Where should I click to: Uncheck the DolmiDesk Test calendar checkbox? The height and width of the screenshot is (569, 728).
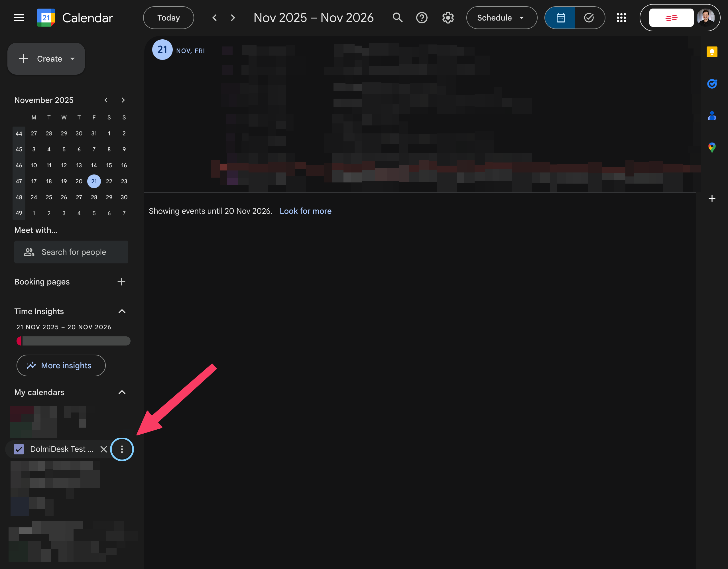tap(19, 449)
